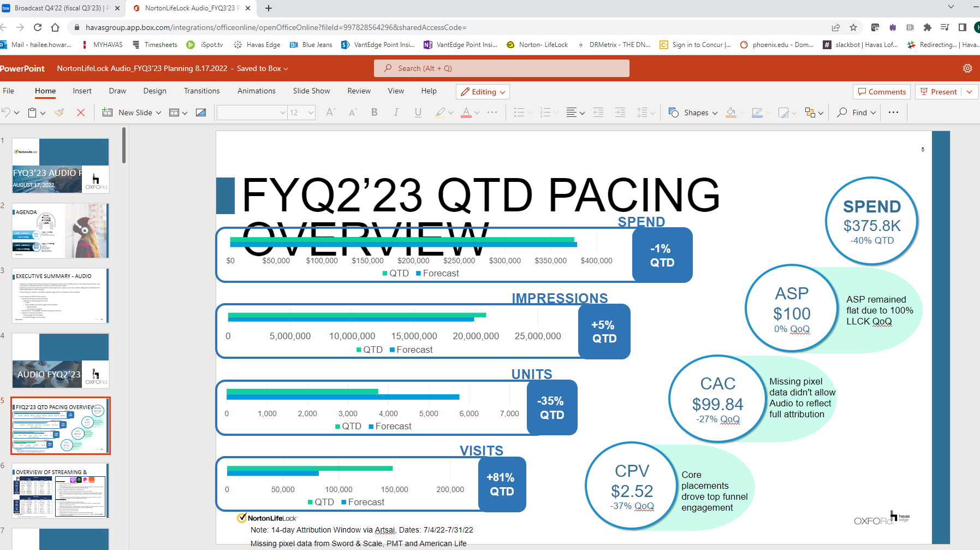Apply the yellow text highlight color
Image resolution: width=980 pixels, height=550 pixels.
tap(440, 113)
